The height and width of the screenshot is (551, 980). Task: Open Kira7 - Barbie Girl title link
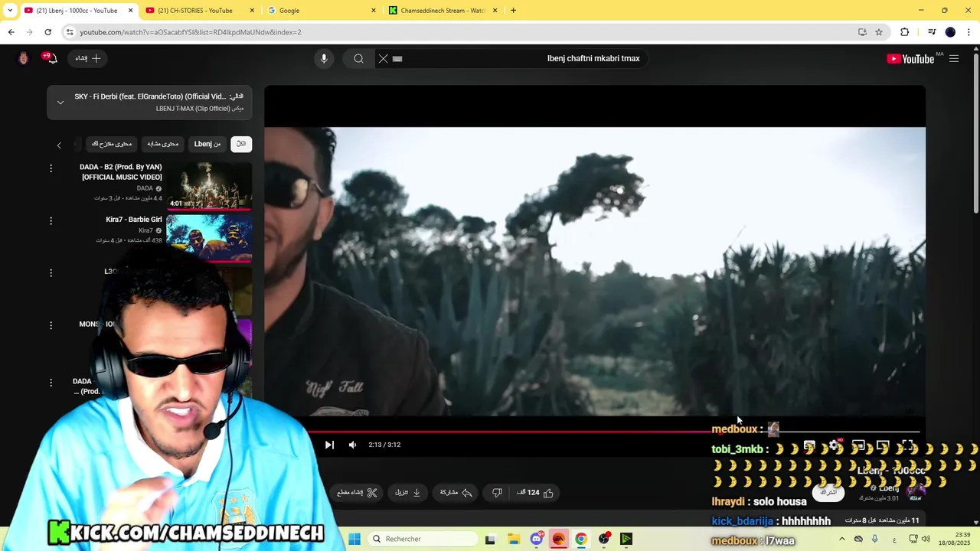pyautogui.click(x=134, y=220)
